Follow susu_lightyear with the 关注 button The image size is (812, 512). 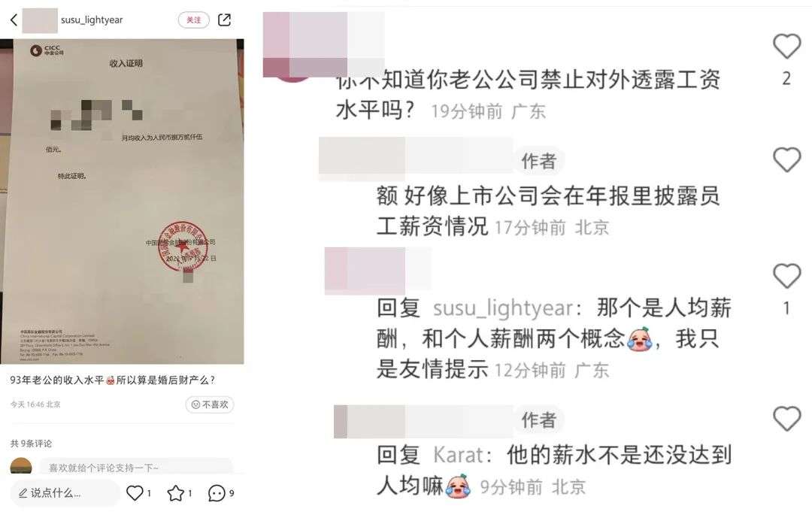(x=194, y=20)
